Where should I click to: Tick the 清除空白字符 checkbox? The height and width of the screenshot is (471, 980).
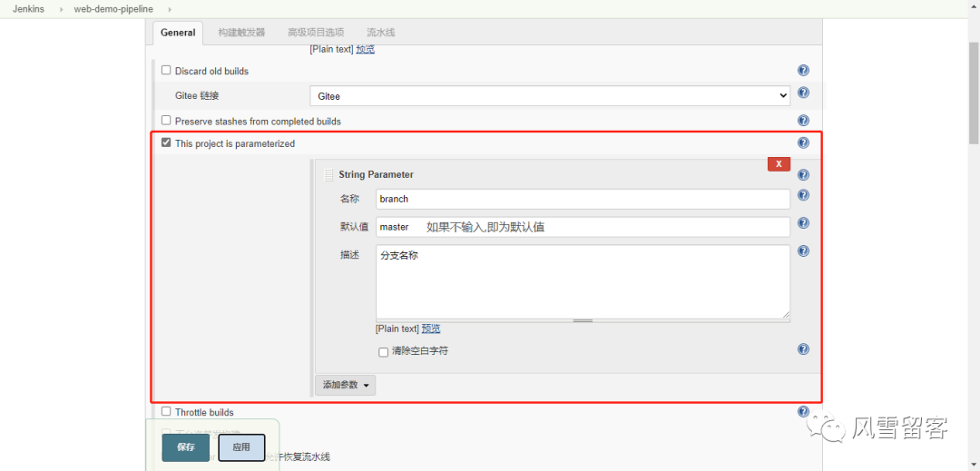tap(384, 352)
